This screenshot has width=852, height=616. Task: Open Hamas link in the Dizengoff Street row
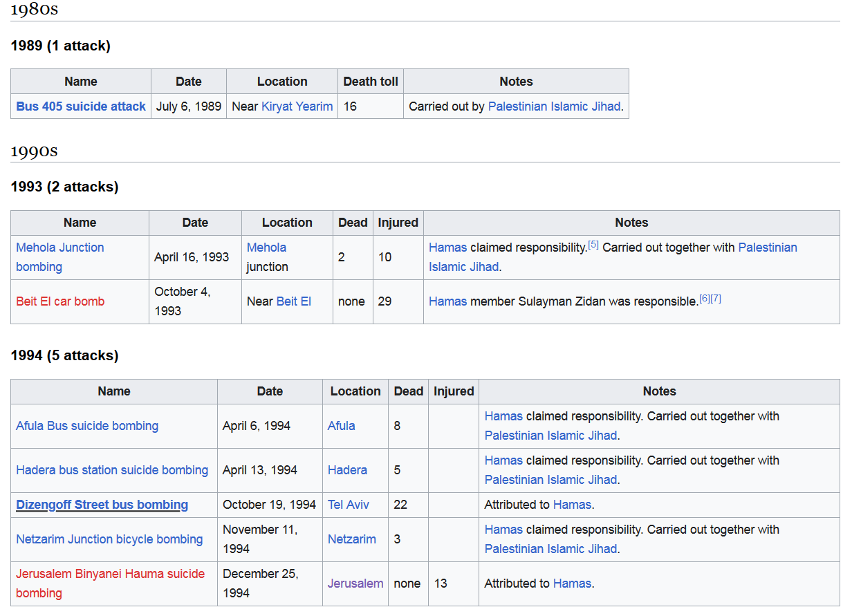572,505
